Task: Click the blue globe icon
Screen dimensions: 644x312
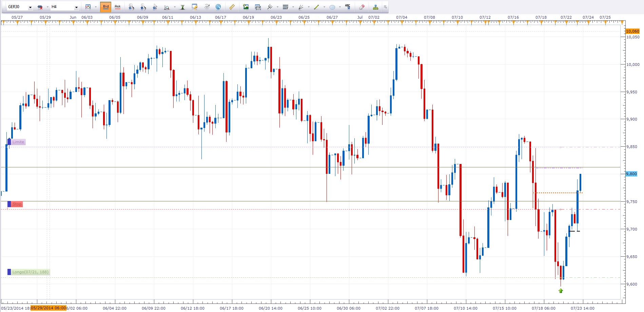Action: coord(218,7)
